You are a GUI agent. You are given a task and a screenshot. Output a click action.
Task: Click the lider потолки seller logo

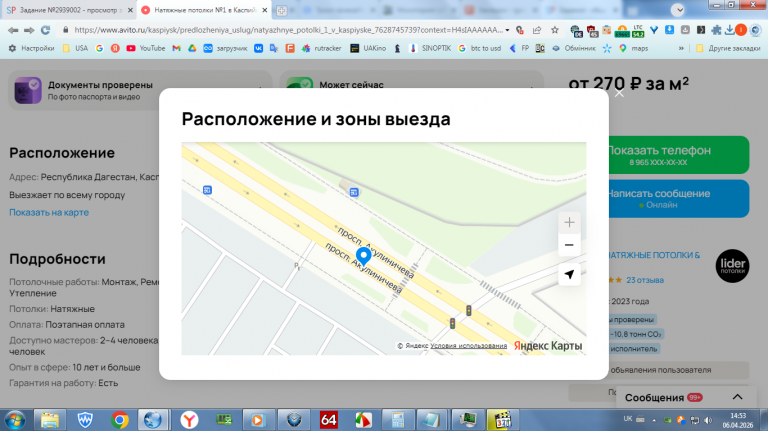tap(732, 266)
